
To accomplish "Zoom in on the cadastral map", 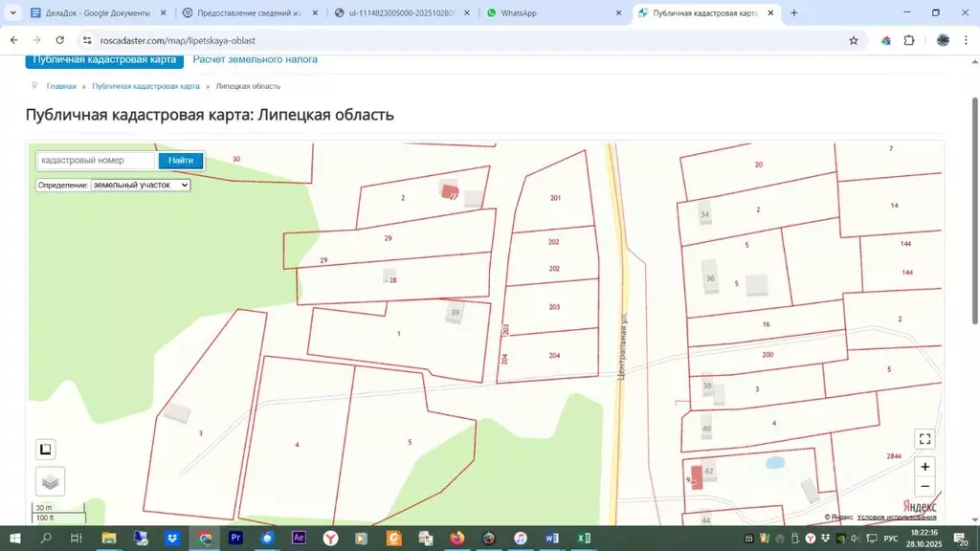I will coord(924,467).
